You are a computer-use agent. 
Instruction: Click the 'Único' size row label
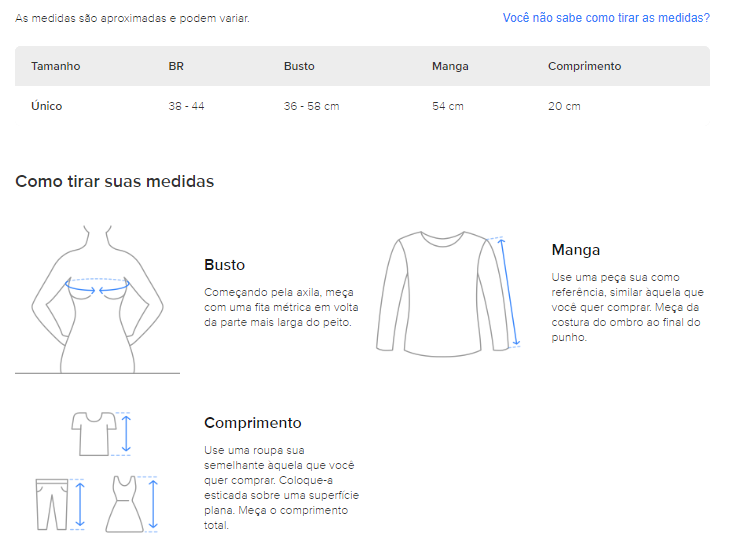(46, 106)
